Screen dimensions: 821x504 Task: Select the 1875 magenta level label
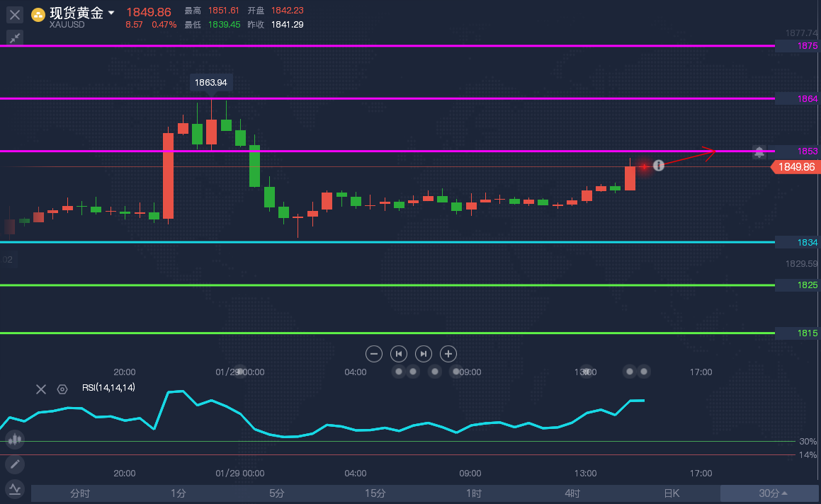(798, 46)
